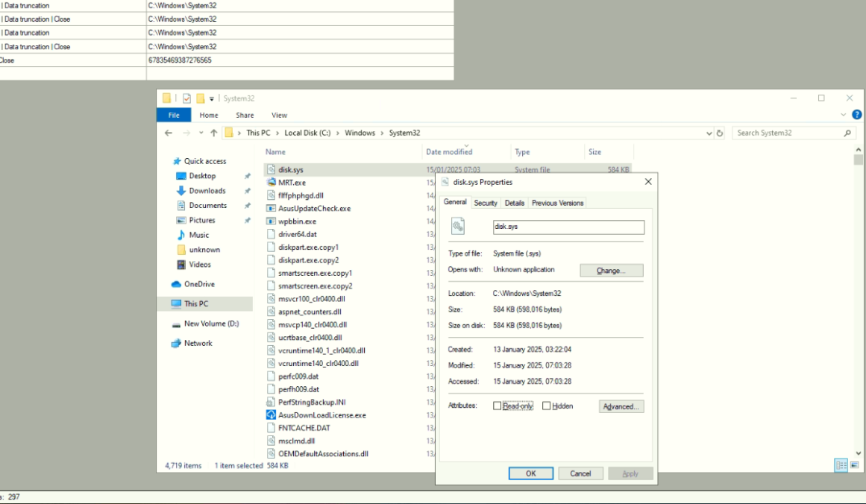Screen dimensions: 866x504
Task: Toggle the Hidden attribute checkbox
Action: pos(546,406)
